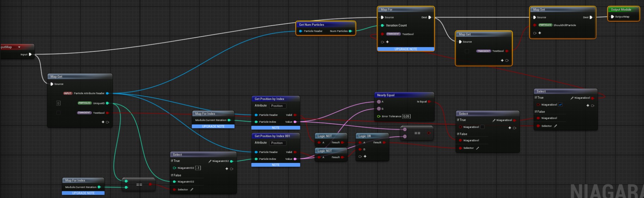Select the Get Num Particles node title
Screen dimensions: 644x198
[312, 25]
